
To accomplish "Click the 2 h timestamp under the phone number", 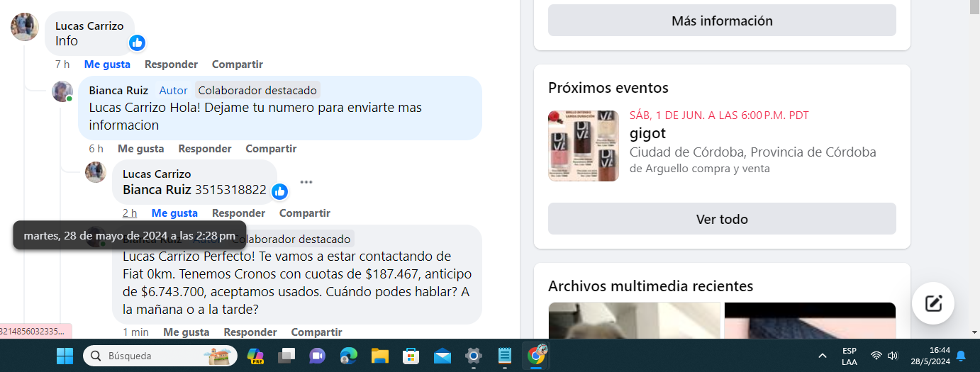I will point(130,213).
